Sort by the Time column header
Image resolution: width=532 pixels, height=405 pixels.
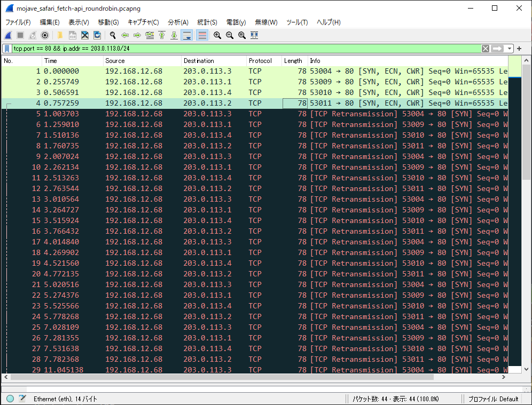click(x=73, y=61)
